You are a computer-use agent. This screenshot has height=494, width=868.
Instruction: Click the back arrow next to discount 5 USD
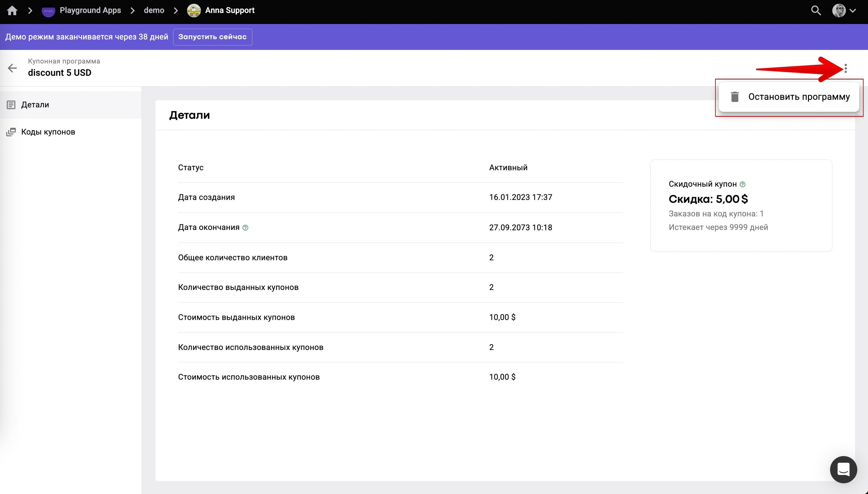pyautogui.click(x=12, y=68)
